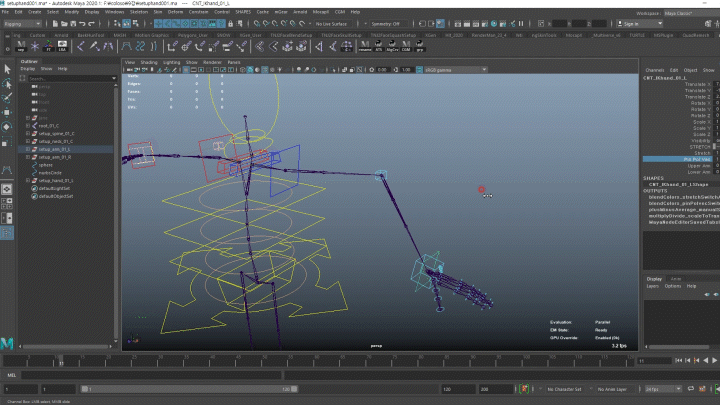Click the Undo arrow icon
The height and width of the screenshot is (405, 720).
82,23
